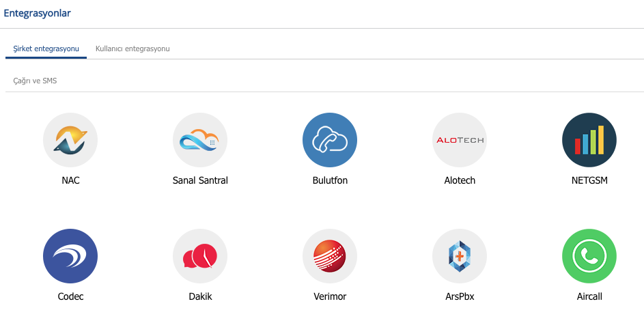The height and width of the screenshot is (323, 644).
Task: Select the Codec integration icon
Action: click(x=70, y=256)
